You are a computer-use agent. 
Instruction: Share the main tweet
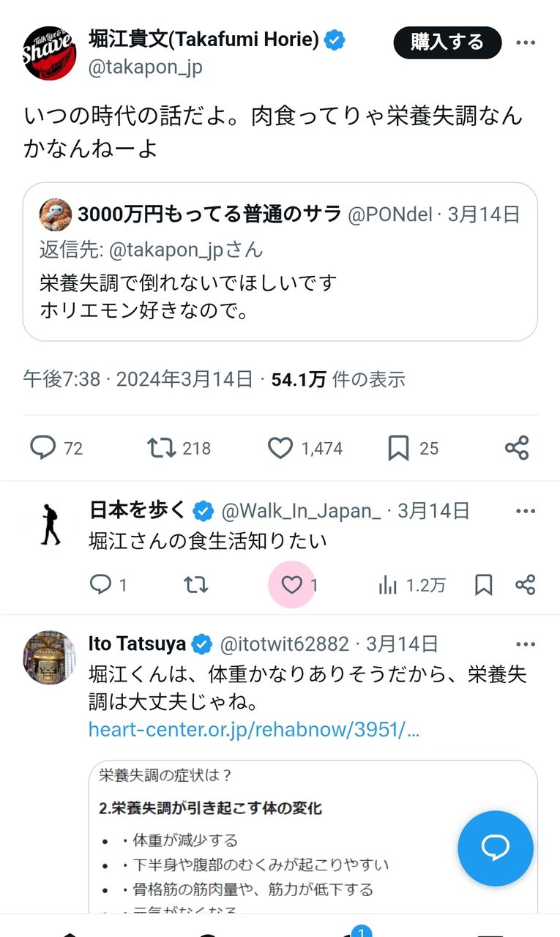point(517,448)
